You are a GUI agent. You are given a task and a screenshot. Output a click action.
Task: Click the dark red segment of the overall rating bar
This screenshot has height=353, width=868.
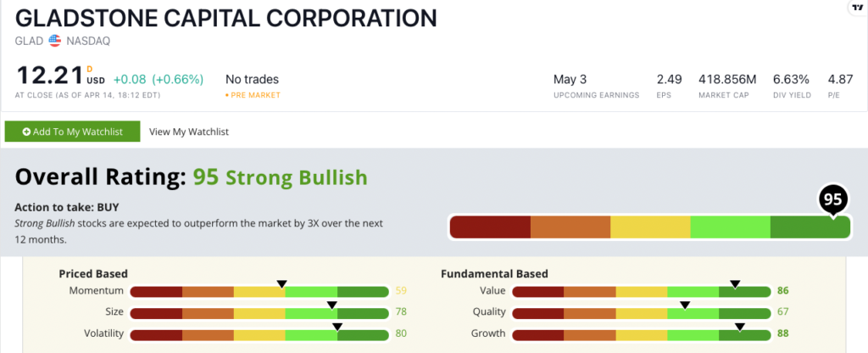tap(490, 227)
